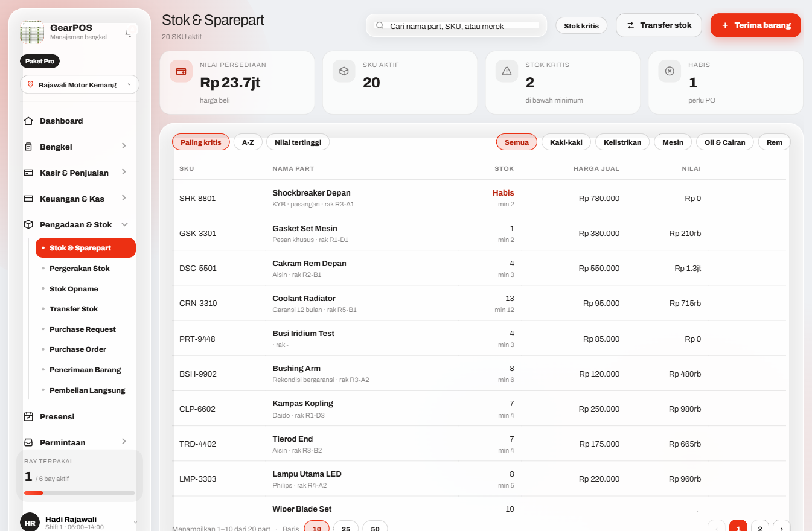This screenshot has width=812, height=531.
Task: Click the Terima barang button
Action: click(756, 25)
